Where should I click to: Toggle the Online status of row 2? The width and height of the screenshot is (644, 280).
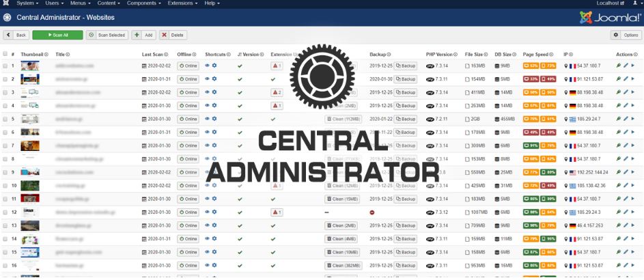click(x=188, y=79)
